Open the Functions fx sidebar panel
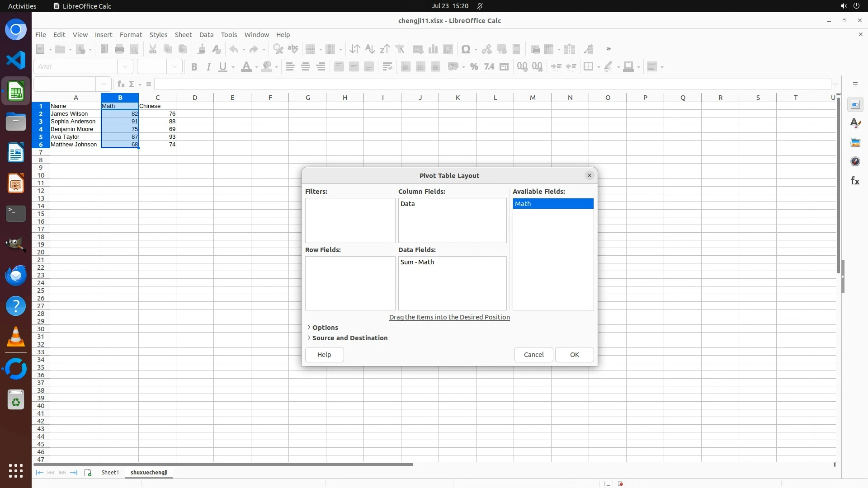 point(855,181)
